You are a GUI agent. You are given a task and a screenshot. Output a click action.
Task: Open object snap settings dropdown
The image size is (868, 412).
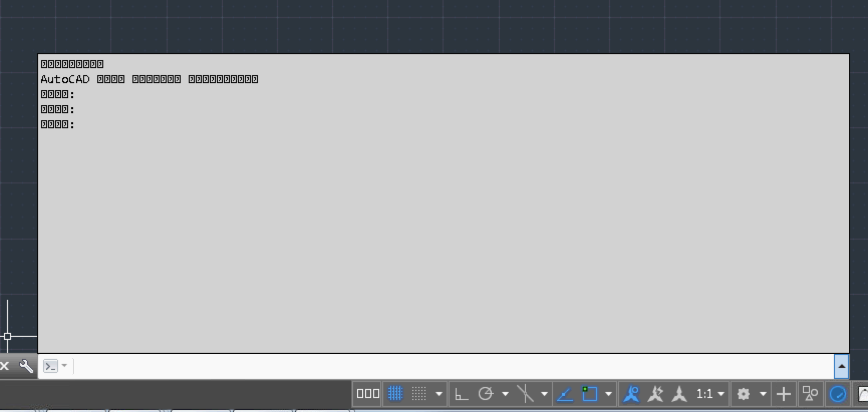pos(609,394)
